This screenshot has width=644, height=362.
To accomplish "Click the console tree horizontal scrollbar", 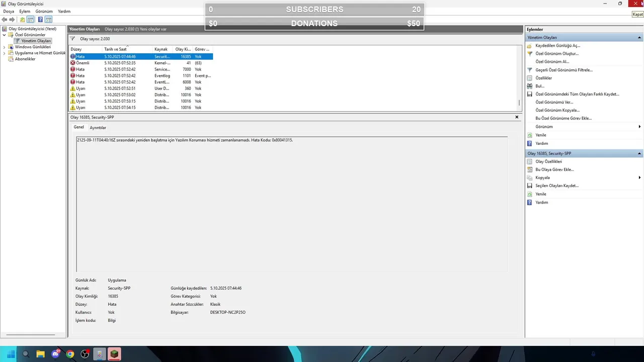I will [x=31, y=335].
